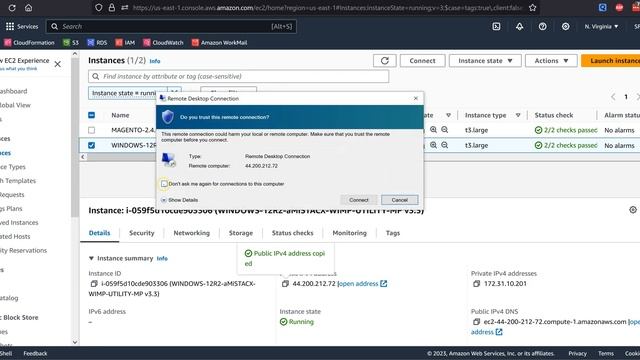
Task: Open public address link
Action: pyautogui.click(x=362, y=283)
